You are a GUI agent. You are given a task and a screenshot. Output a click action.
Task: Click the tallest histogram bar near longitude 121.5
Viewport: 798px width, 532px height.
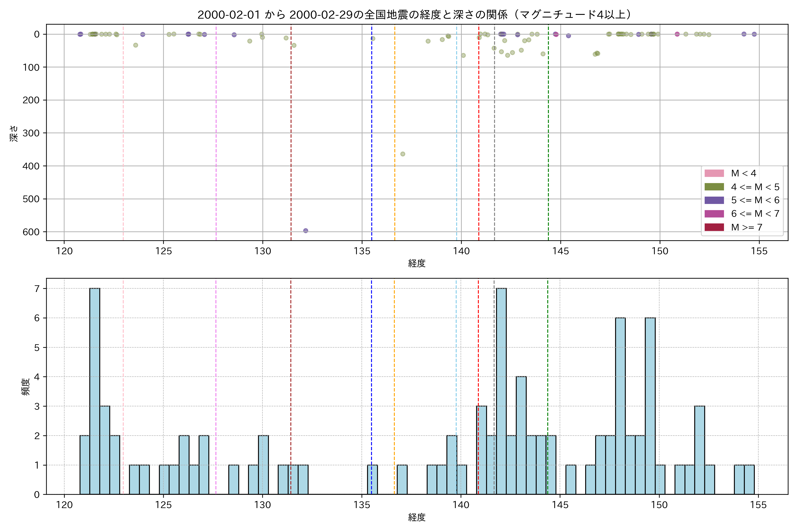[x=95, y=391]
